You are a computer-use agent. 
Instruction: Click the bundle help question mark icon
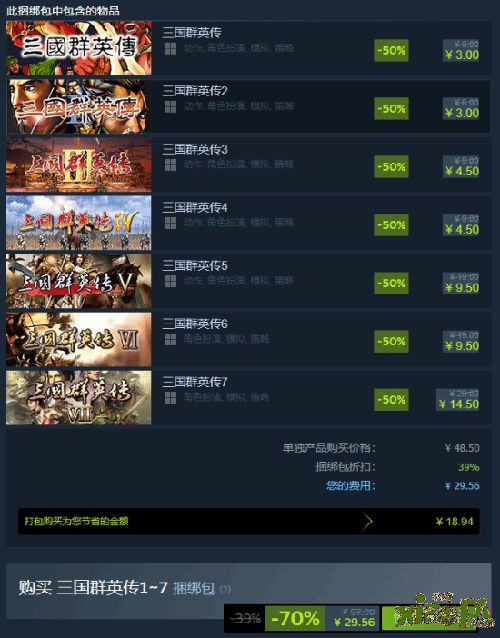(225, 589)
